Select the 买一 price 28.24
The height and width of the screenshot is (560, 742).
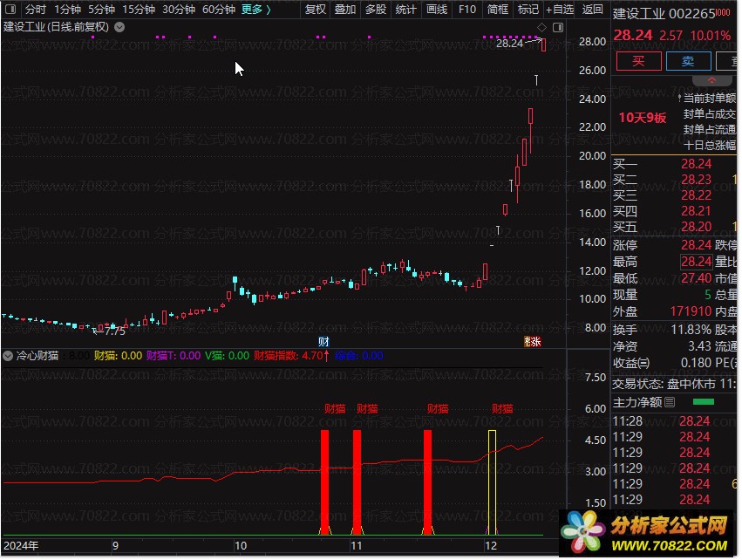point(696,164)
